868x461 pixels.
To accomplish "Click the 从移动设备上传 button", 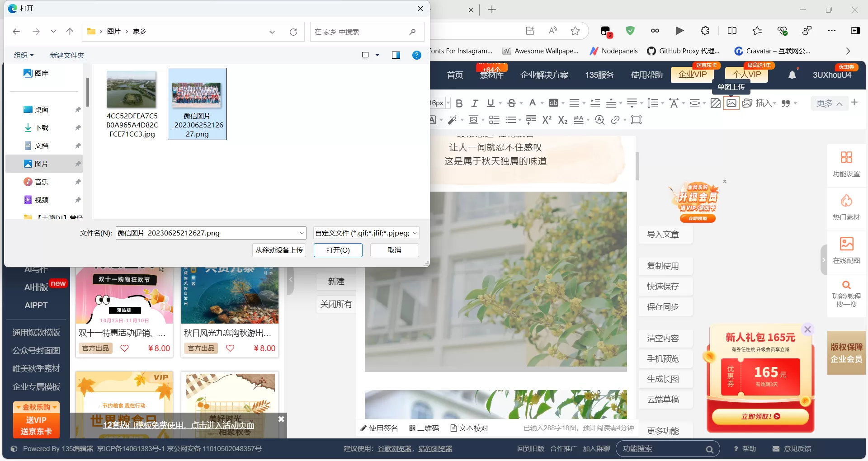I will tap(279, 250).
